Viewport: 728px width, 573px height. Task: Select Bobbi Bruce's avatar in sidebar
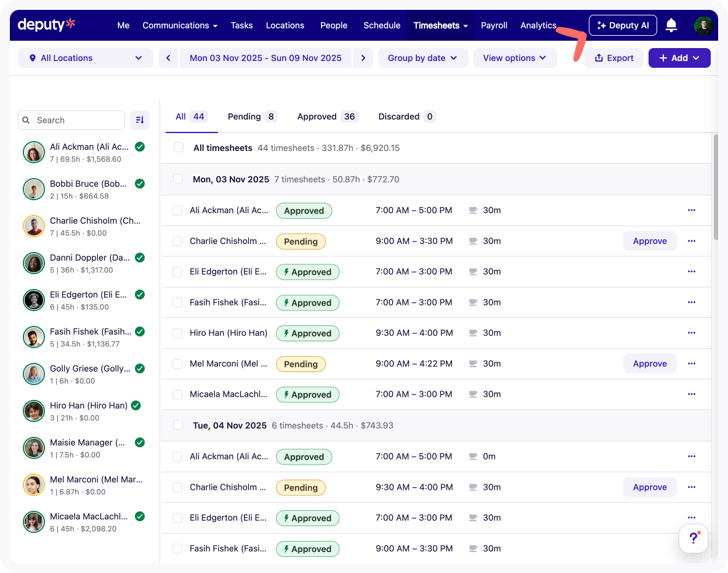[x=34, y=189]
